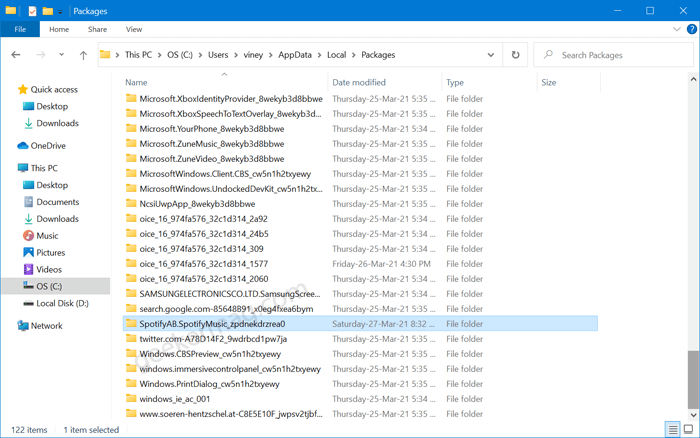Select Windows.CBSPreview_cw5n1h2txyewy folder
This screenshot has height=438, width=700.
click(210, 354)
